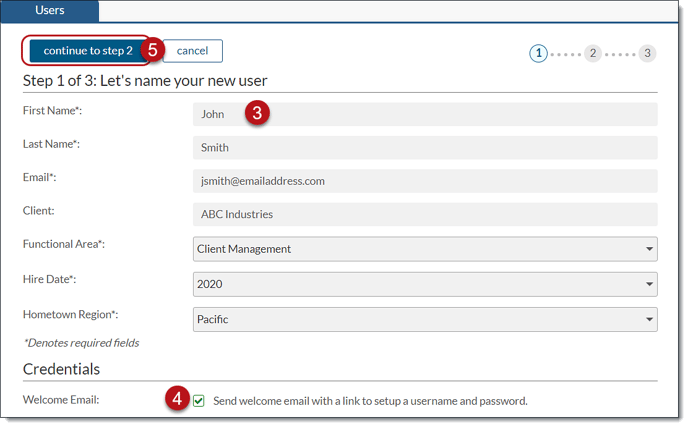The image size is (688, 427).
Task: Click the Email field with jsmith address
Action: click(425, 181)
